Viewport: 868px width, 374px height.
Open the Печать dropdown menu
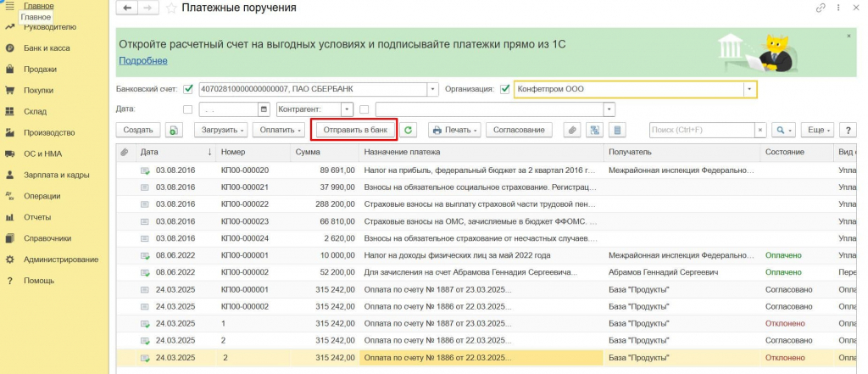[454, 131]
